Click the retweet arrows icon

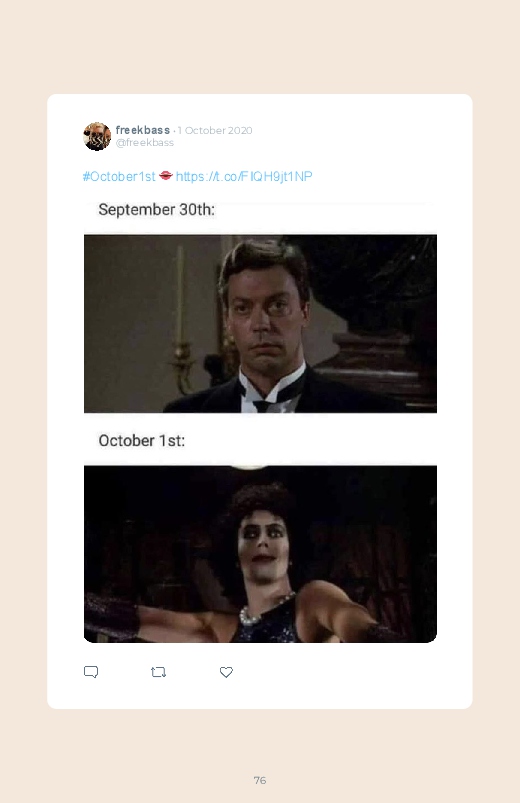[158, 672]
